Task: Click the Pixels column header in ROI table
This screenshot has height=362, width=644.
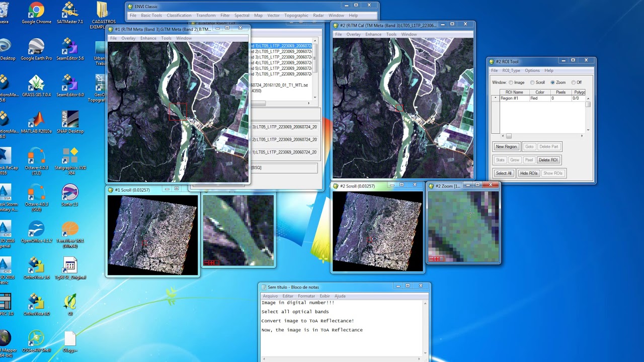Action: (x=560, y=93)
